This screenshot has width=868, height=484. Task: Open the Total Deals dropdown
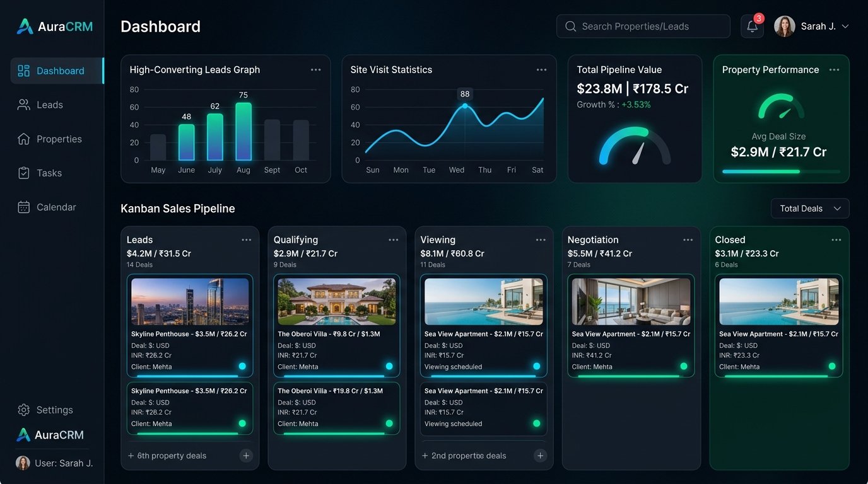(x=810, y=209)
